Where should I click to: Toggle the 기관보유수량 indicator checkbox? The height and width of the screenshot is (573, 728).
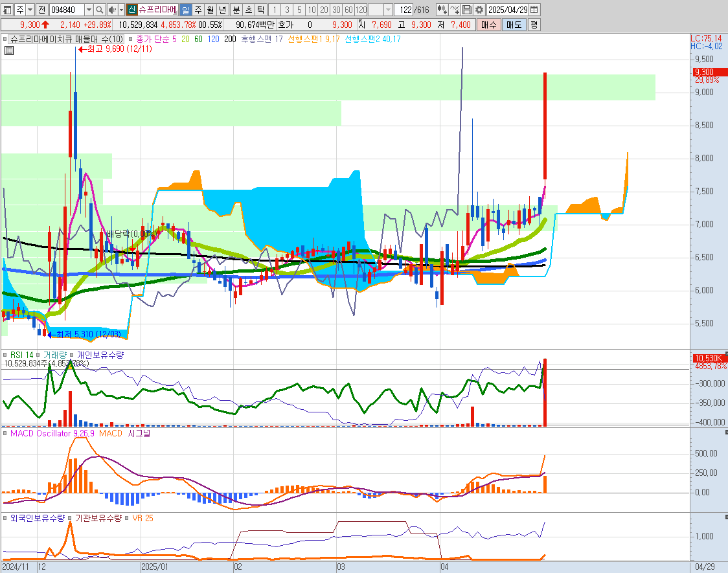tap(70, 518)
